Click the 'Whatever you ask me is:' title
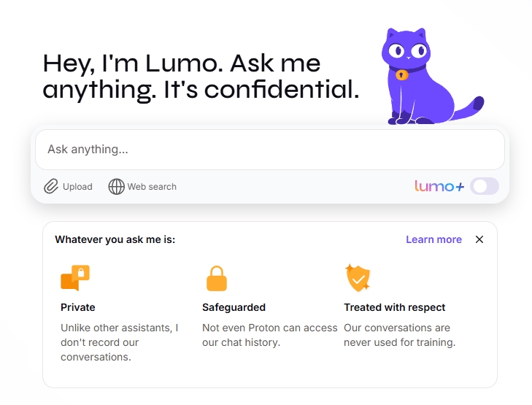Screen dimensions: 532x405 coord(115,239)
